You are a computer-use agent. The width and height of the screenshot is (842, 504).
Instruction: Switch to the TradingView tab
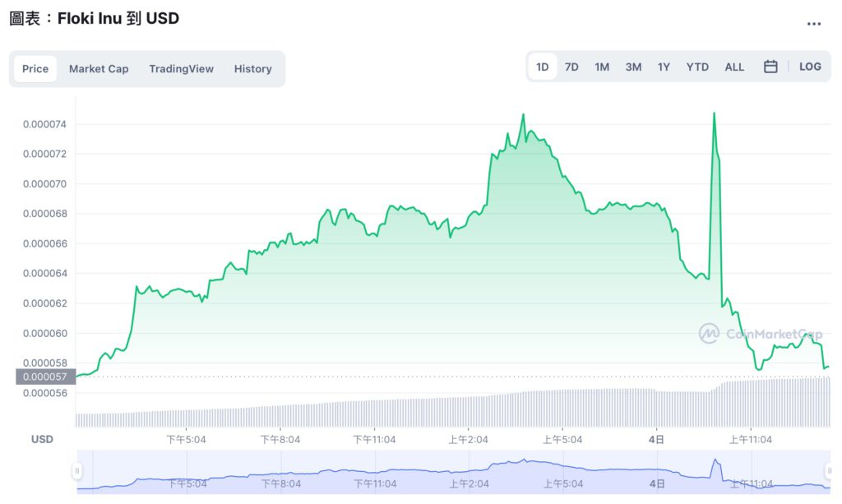pyautogui.click(x=182, y=69)
